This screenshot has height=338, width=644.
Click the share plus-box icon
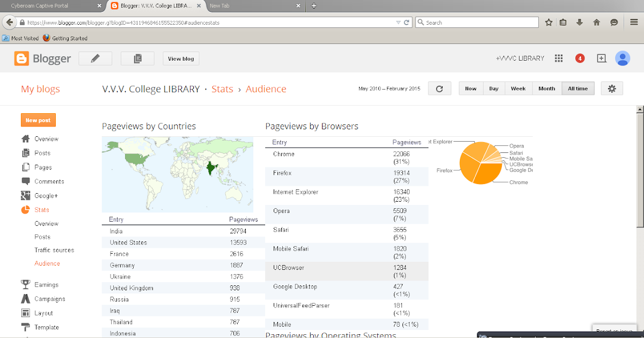coord(601,58)
